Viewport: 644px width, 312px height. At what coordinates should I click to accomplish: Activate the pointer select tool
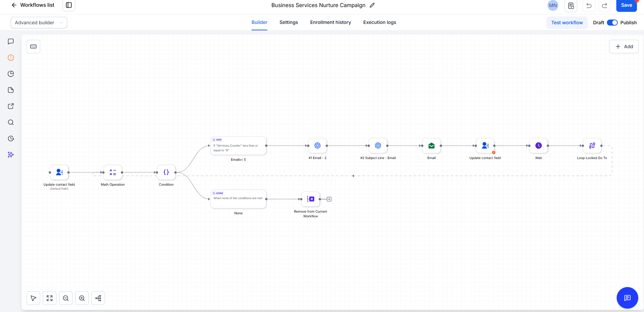click(x=33, y=298)
